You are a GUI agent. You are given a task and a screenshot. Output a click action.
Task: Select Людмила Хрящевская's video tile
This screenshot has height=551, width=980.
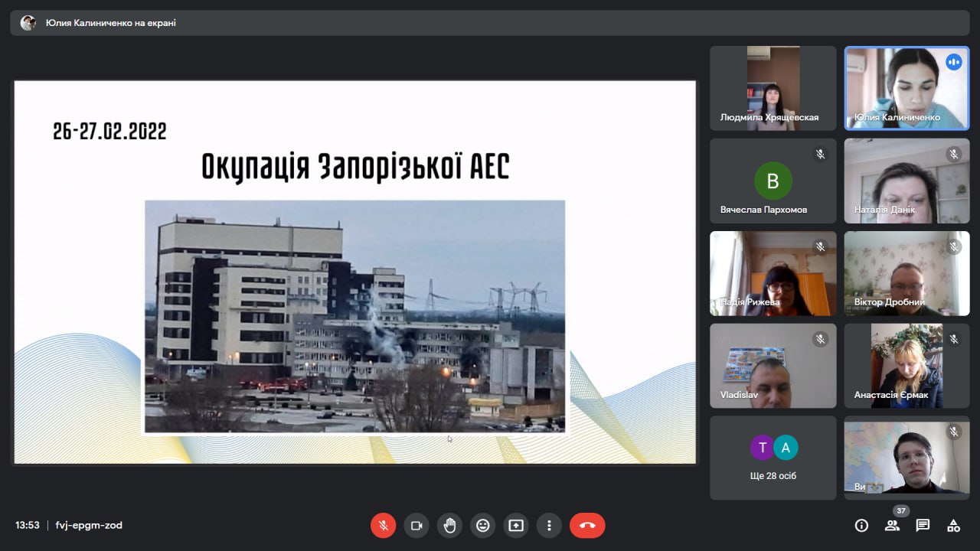(x=773, y=88)
